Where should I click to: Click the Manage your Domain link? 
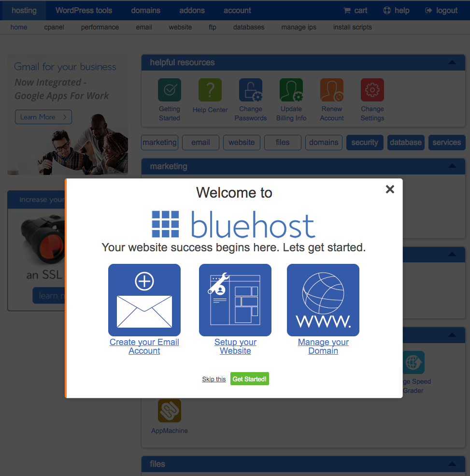coord(323,346)
